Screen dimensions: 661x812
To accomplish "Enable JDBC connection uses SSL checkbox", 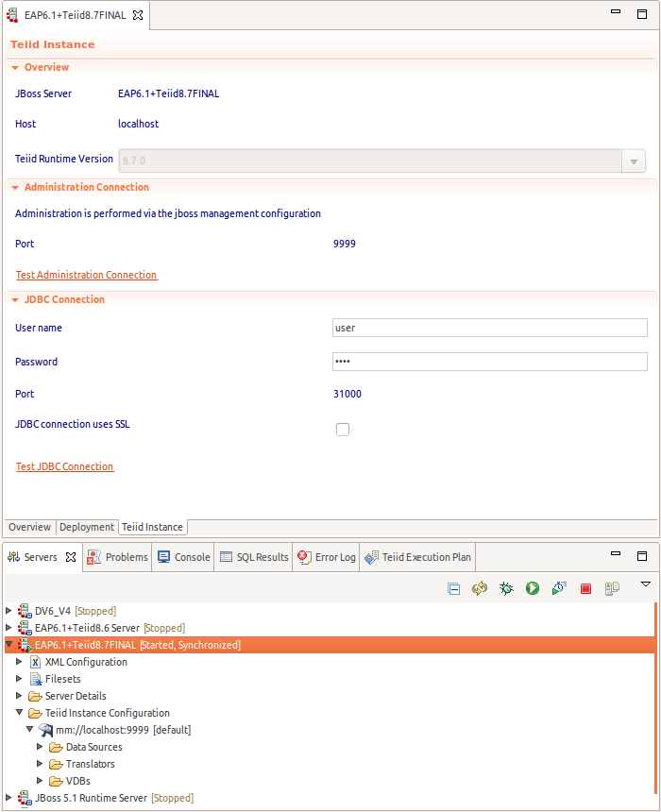I will 343,430.
